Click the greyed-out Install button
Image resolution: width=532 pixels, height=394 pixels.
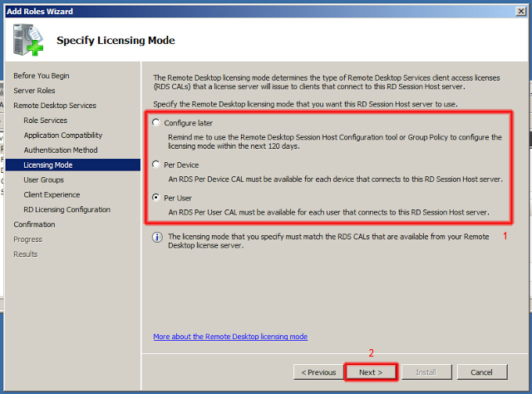[x=426, y=372]
